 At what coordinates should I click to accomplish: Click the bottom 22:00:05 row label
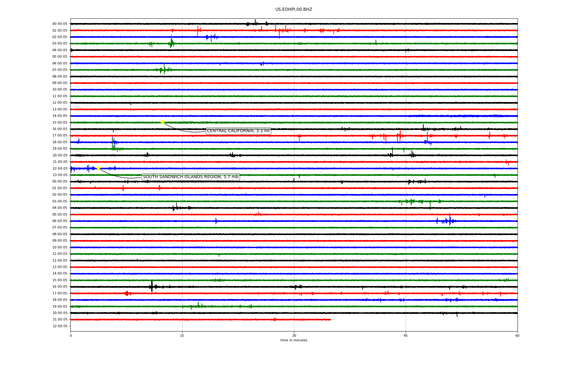tap(60, 326)
